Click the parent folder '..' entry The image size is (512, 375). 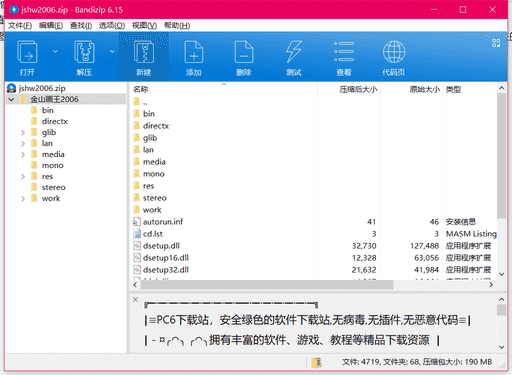[145, 102]
